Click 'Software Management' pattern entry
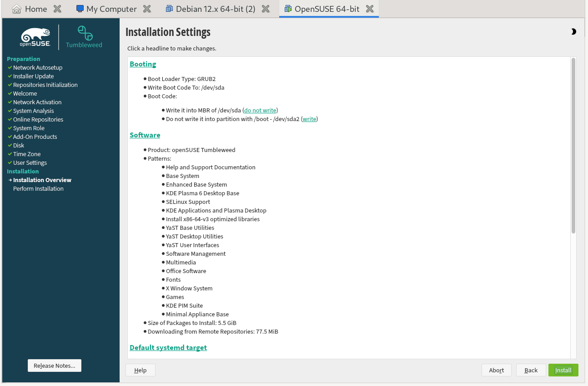The width and height of the screenshot is (588, 386). (196, 254)
